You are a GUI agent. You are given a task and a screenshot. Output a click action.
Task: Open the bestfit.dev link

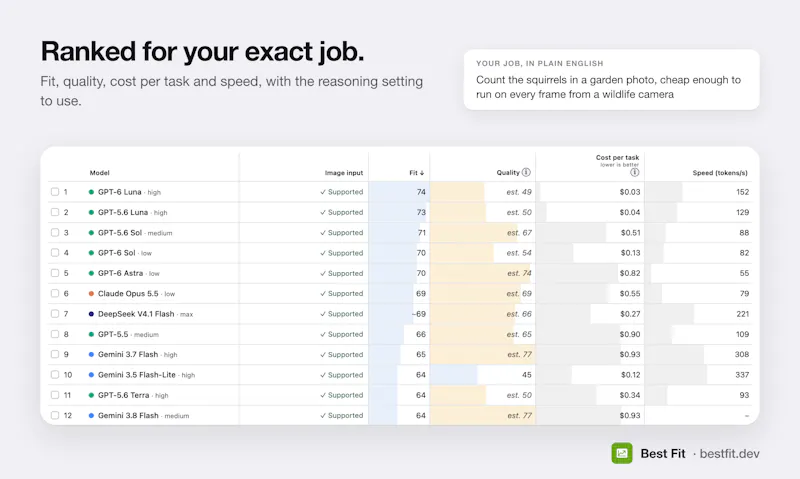pyautogui.click(x=730, y=453)
